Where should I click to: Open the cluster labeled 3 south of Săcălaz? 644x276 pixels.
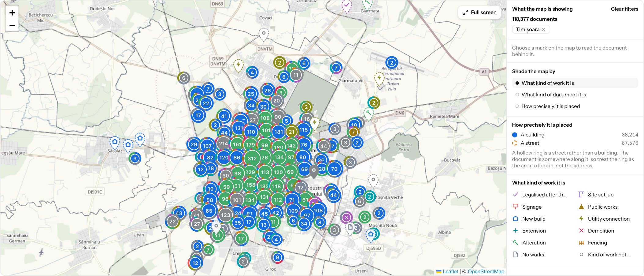135,158
